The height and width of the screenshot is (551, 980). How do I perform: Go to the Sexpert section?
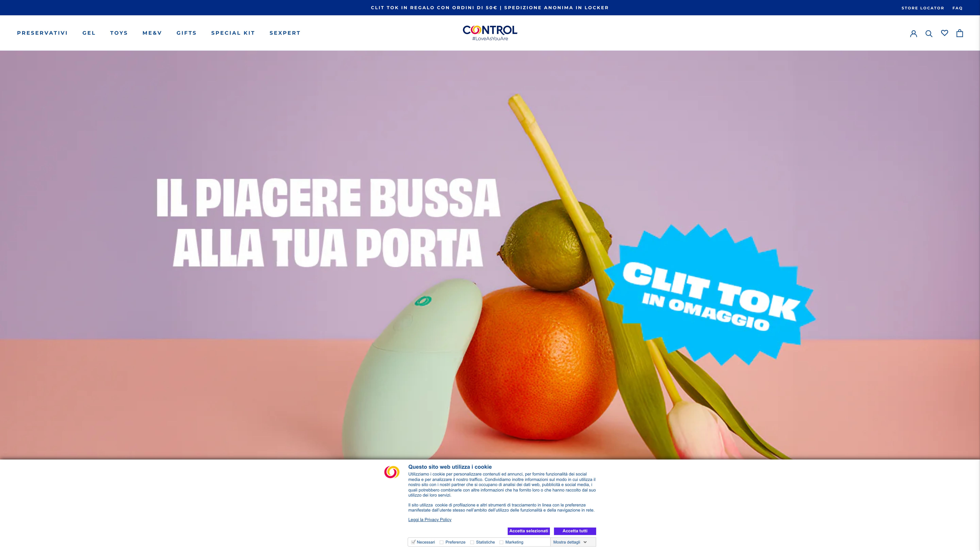click(x=285, y=33)
